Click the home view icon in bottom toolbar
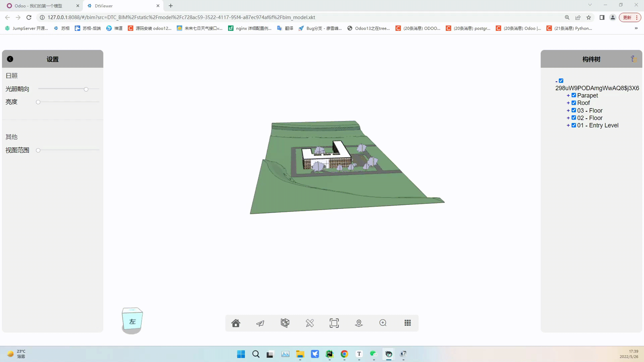Image resolution: width=644 pixels, height=362 pixels. (x=235, y=323)
